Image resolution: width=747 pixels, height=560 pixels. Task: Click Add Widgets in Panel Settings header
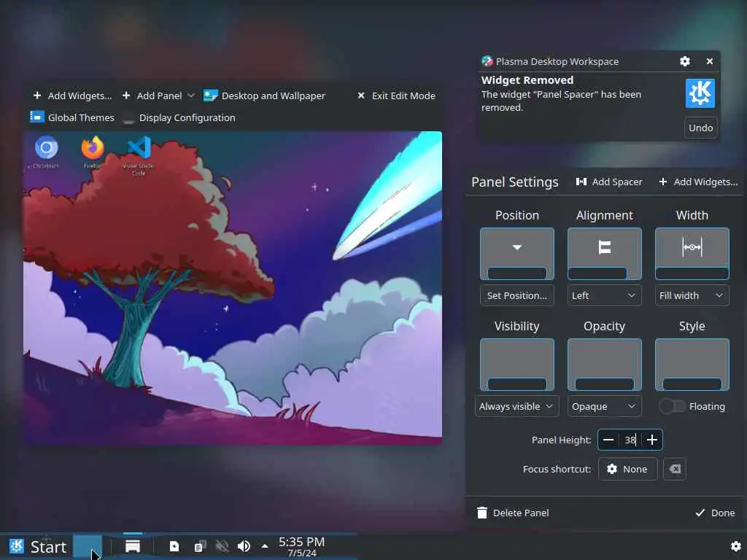[698, 182]
